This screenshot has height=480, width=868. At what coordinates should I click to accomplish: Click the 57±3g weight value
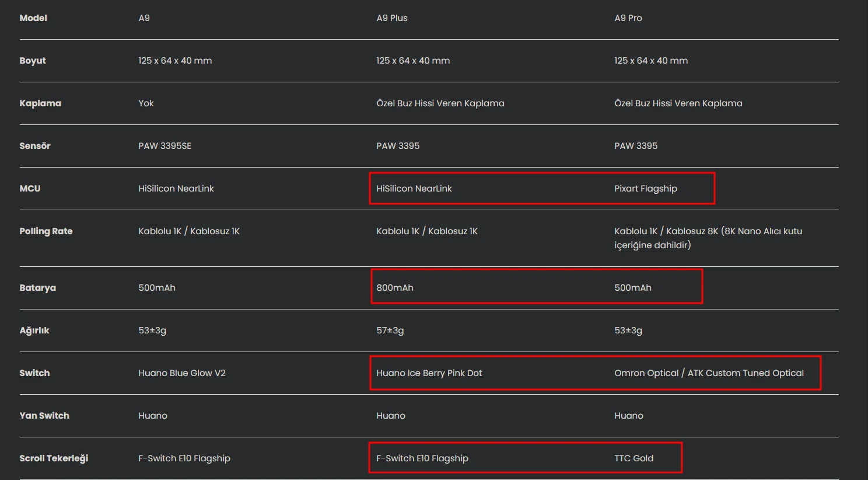coord(390,331)
